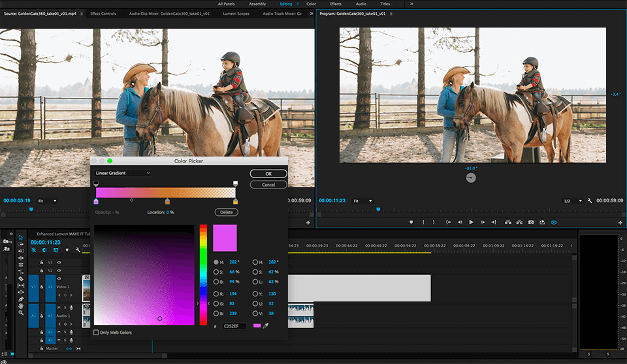Step forward one frame in Program monitor

pos(483,222)
